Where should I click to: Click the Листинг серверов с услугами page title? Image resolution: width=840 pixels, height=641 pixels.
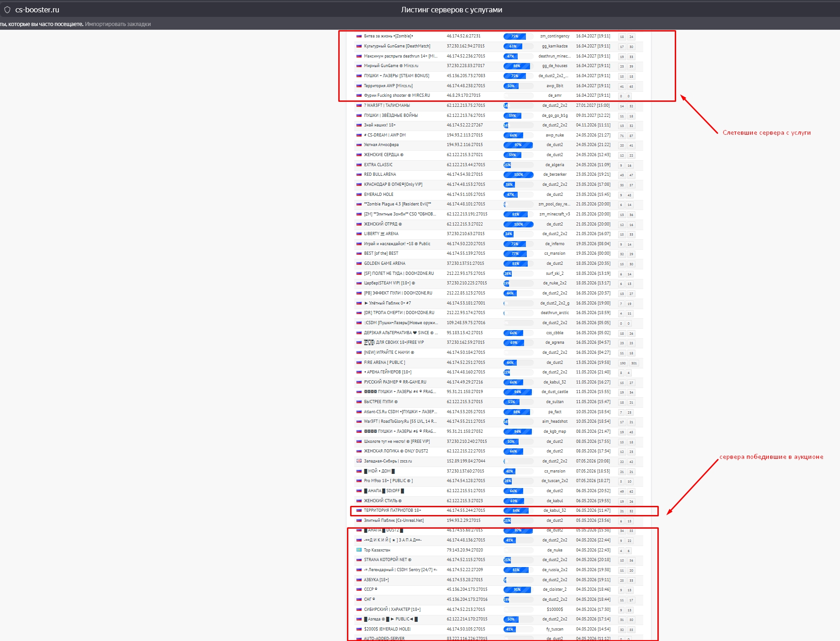[x=451, y=10]
